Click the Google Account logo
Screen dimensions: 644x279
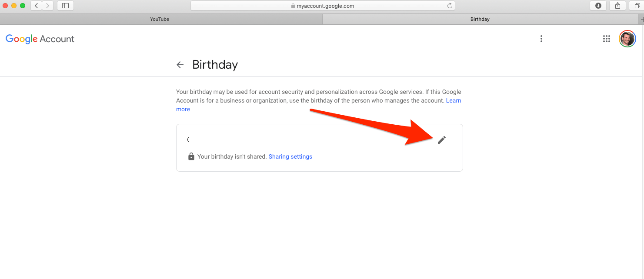point(40,39)
